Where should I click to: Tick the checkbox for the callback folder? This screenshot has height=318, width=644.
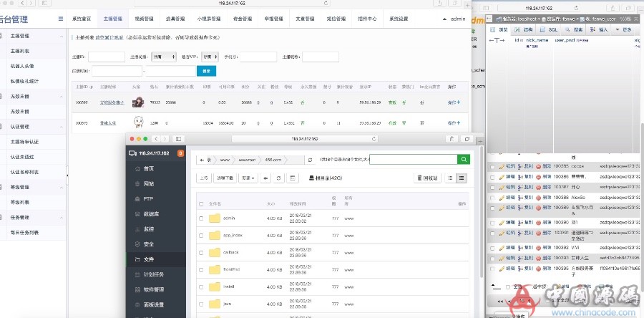click(x=201, y=253)
